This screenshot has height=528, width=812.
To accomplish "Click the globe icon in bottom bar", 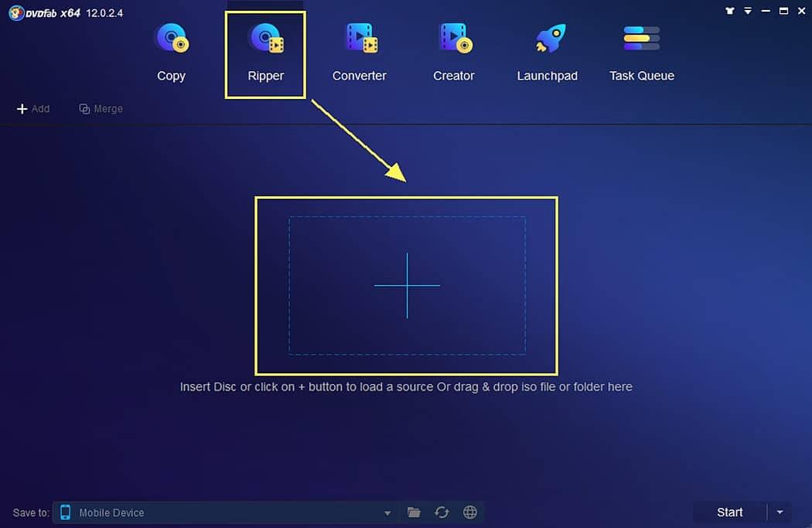I will click(469, 513).
